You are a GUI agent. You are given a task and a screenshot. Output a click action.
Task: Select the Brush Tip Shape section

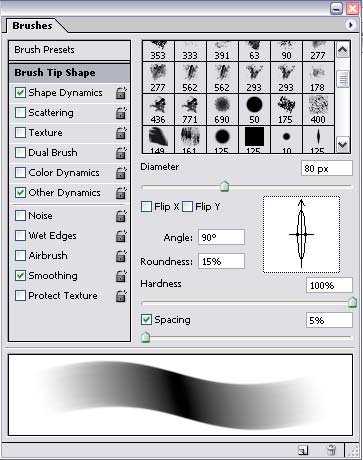click(69, 73)
